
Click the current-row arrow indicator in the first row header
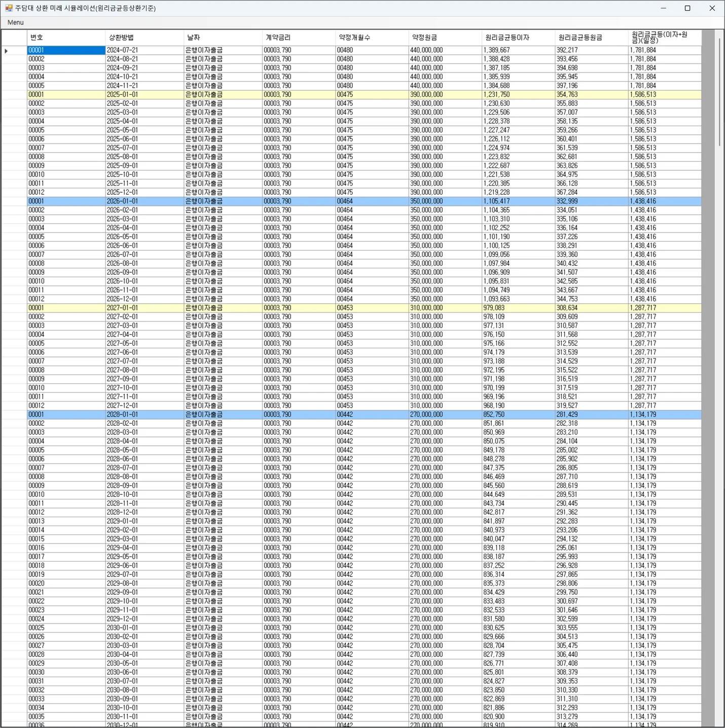pyautogui.click(x=6, y=51)
